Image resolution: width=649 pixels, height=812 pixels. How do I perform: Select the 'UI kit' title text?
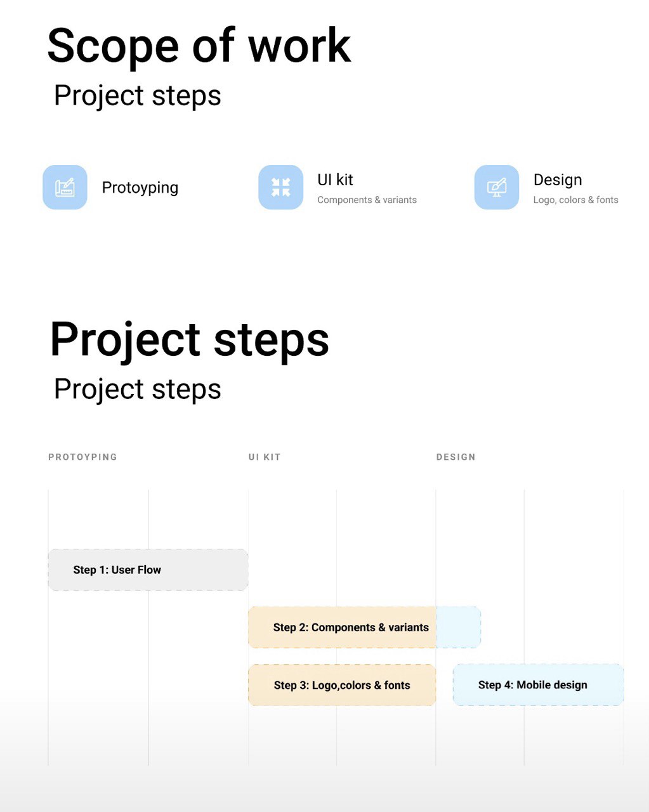point(335,180)
